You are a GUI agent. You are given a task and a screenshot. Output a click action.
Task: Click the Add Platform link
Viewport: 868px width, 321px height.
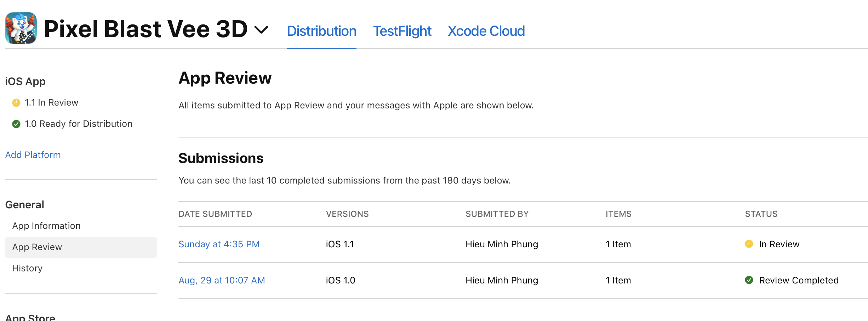[x=33, y=155]
